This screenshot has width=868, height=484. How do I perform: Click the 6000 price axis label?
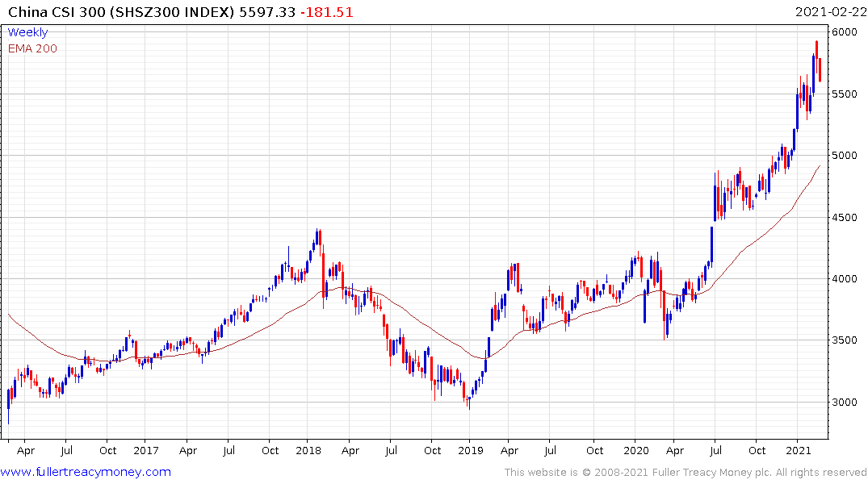(x=845, y=32)
